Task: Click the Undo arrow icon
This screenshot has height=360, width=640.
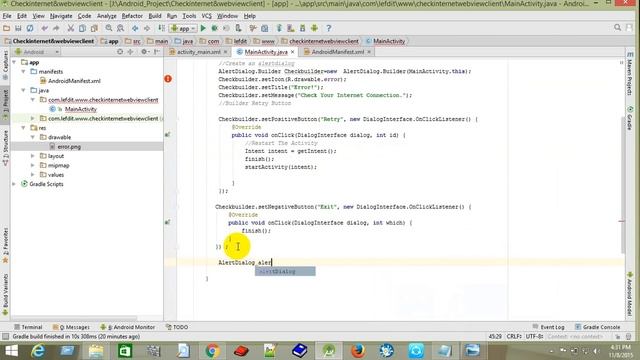Action: (x=44, y=28)
